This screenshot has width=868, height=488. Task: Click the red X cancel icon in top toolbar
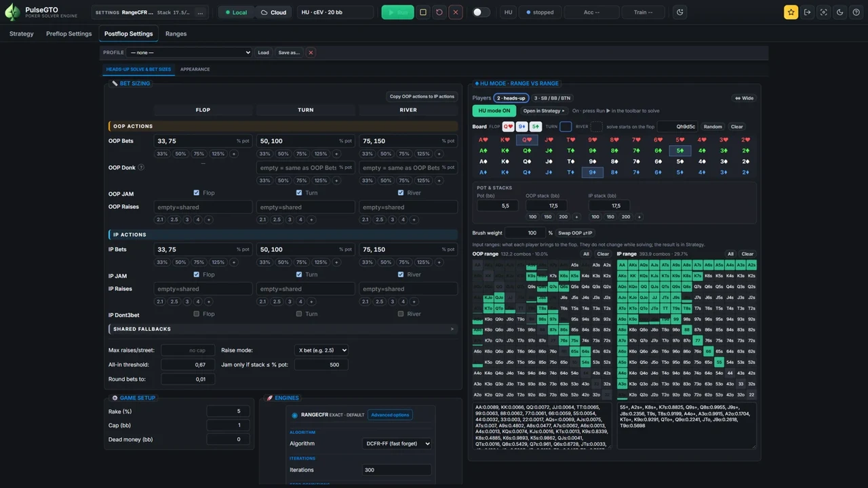pyautogui.click(x=456, y=12)
